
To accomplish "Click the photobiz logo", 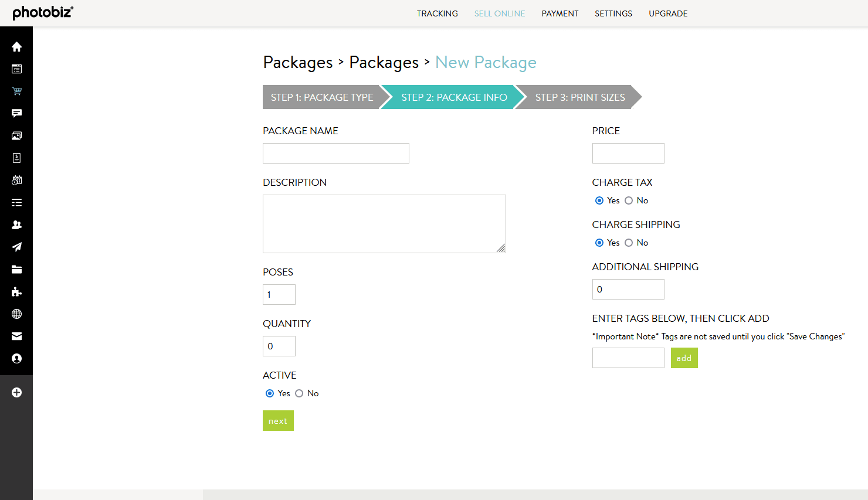I will click(43, 12).
